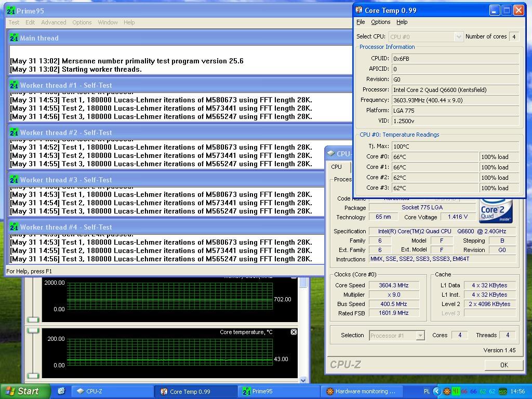
Task: Click the Prime95 Main thread window icon
Action: [x=14, y=38]
